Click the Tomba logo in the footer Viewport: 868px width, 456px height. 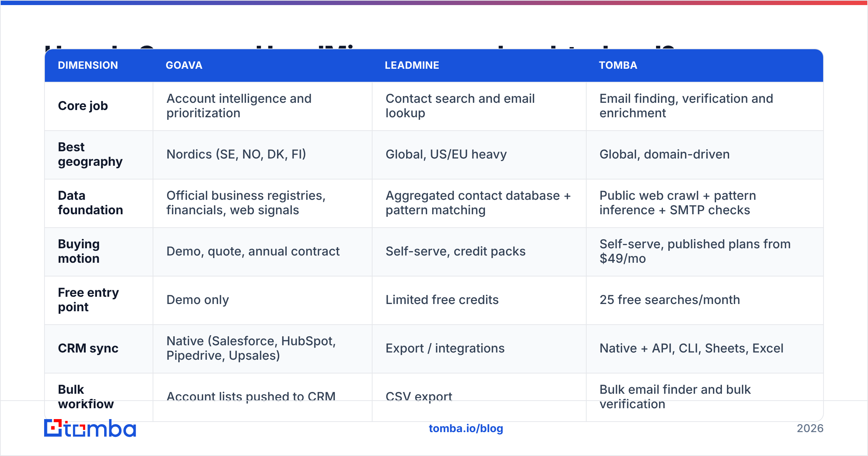90,428
